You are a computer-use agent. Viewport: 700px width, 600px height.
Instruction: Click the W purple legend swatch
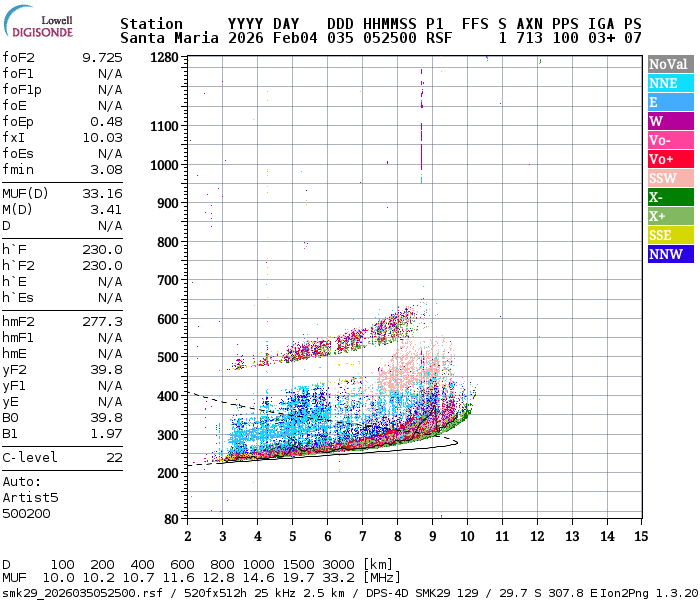tap(670, 121)
